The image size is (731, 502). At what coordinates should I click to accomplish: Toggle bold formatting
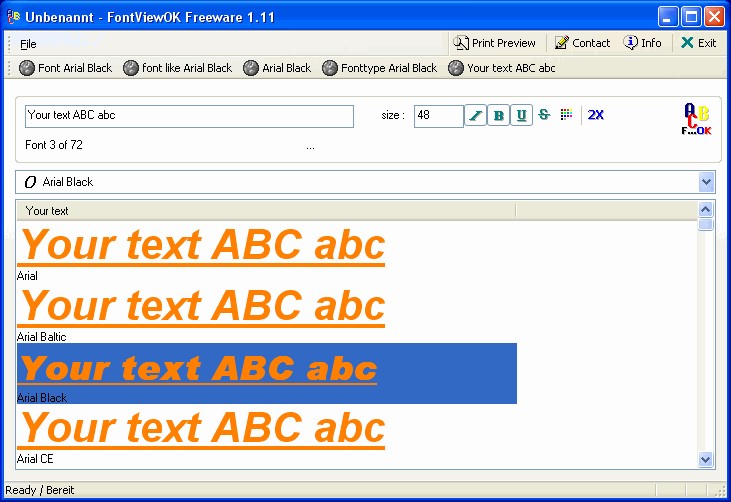point(498,115)
